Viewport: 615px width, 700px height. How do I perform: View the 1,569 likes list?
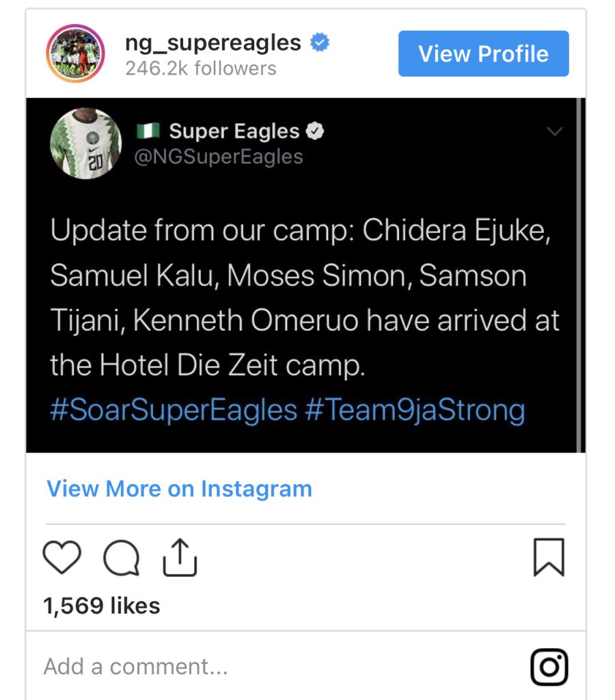pyautogui.click(x=102, y=606)
